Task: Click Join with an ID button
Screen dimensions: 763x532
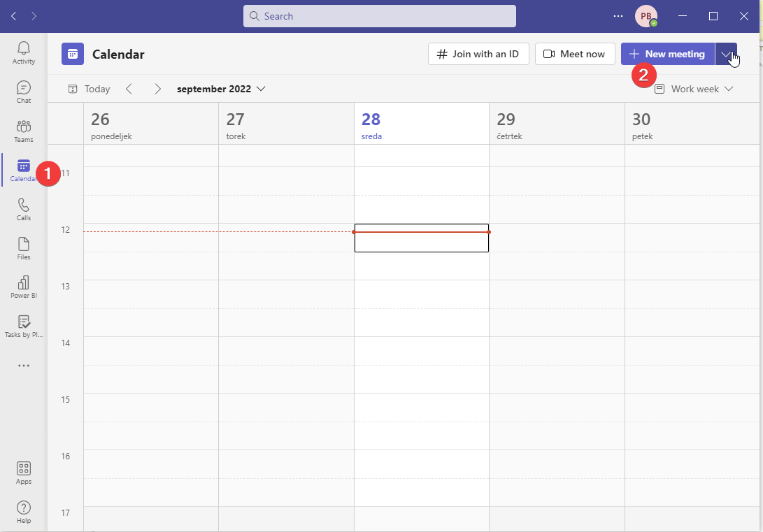Action: coord(478,55)
